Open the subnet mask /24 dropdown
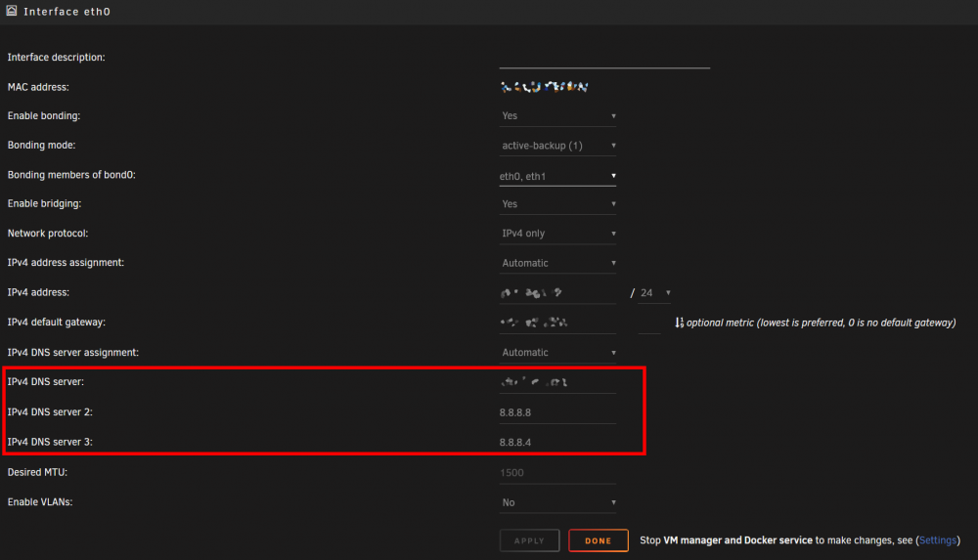This screenshot has height=560, width=978. click(654, 293)
